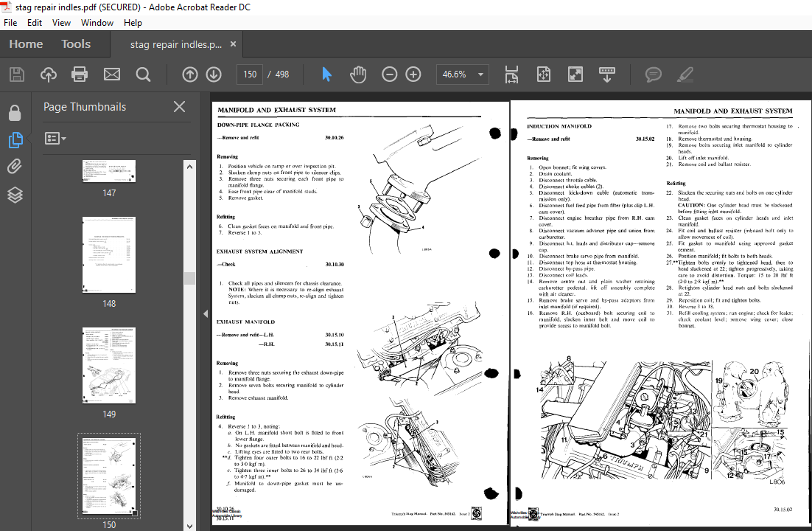Send file by email icon

pyautogui.click(x=112, y=74)
